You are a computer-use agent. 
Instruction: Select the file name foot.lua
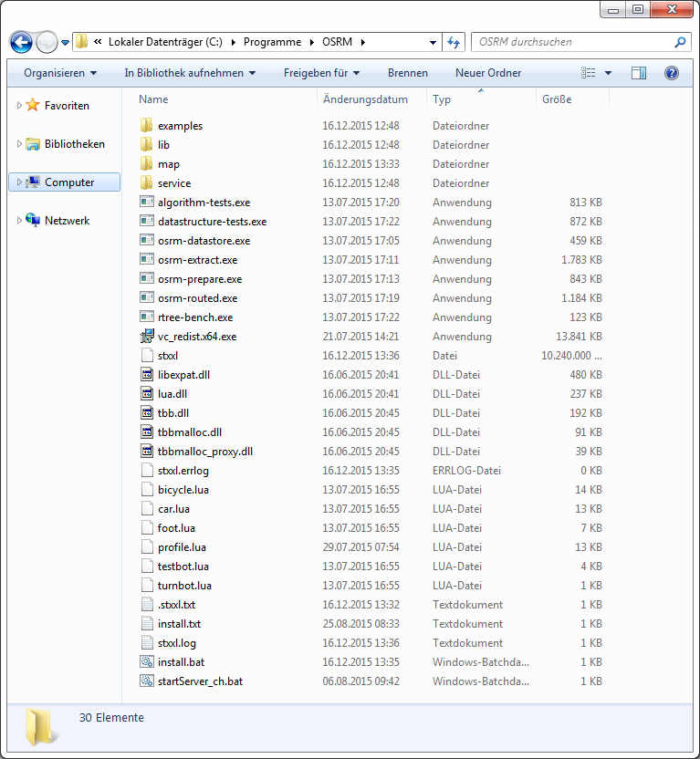(176, 528)
